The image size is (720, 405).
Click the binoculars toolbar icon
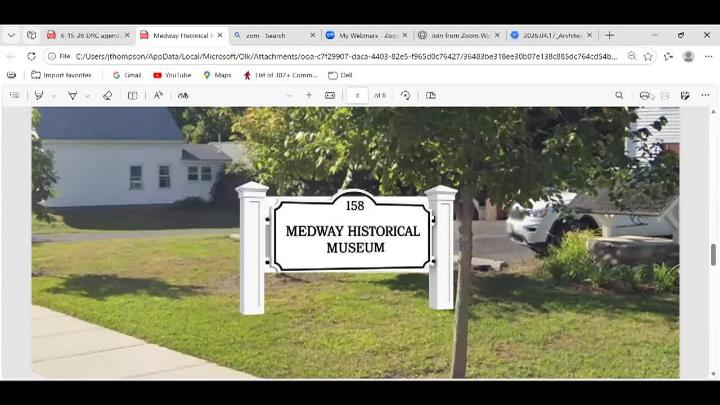(x=183, y=96)
